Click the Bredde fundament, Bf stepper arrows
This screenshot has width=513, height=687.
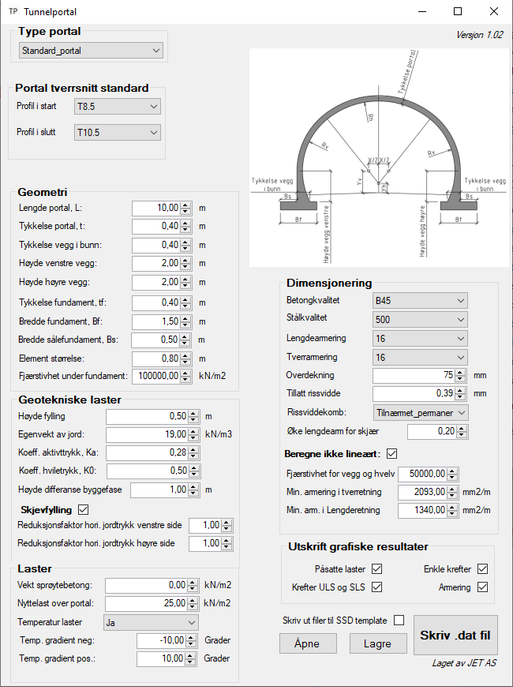[x=186, y=322]
